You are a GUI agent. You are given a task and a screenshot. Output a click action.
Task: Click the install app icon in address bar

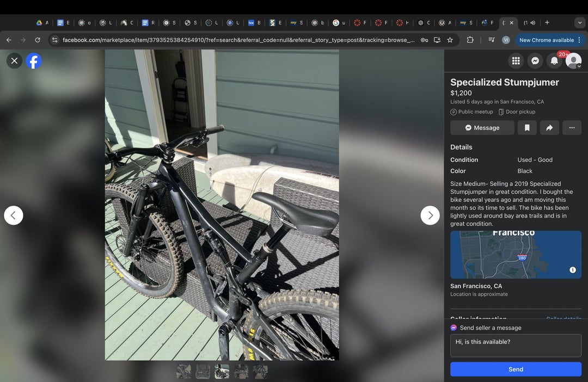[x=437, y=40]
